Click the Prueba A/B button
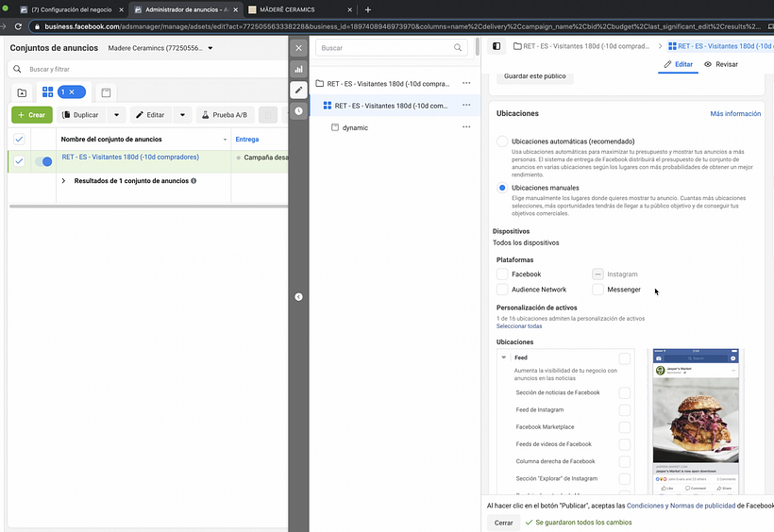 pos(225,115)
